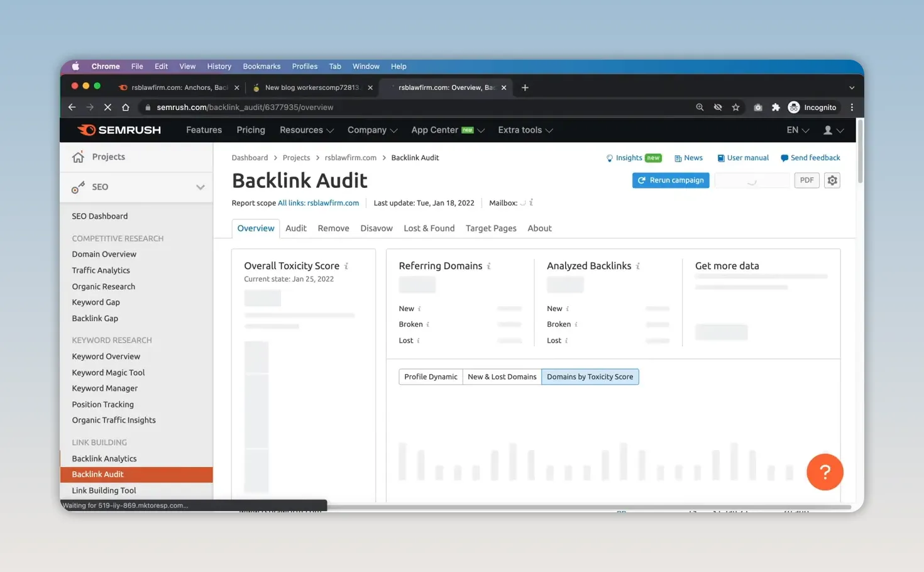Click Analyzed Backlinks info icon
Viewport: 924px width, 572px height.
638,267
